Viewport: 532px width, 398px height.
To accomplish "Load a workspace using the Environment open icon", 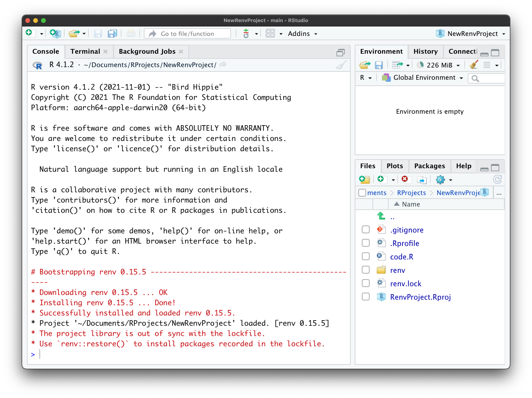I will pos(365,65).
